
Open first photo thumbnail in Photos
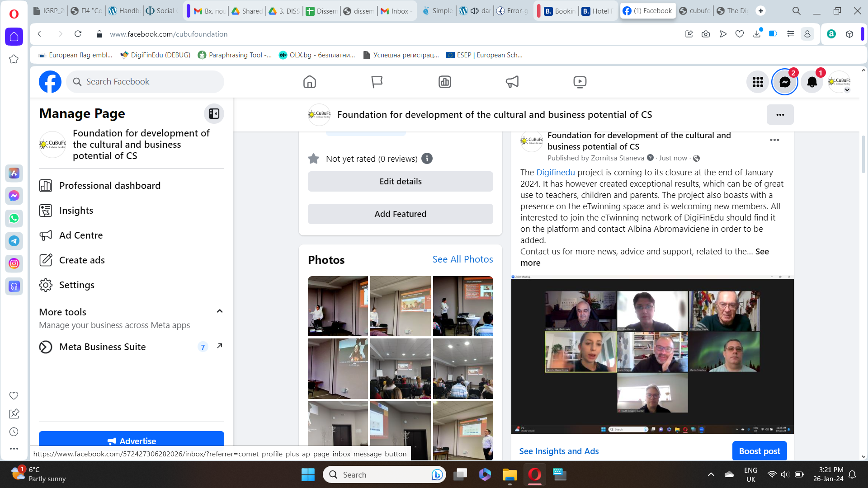pos(338,306)
